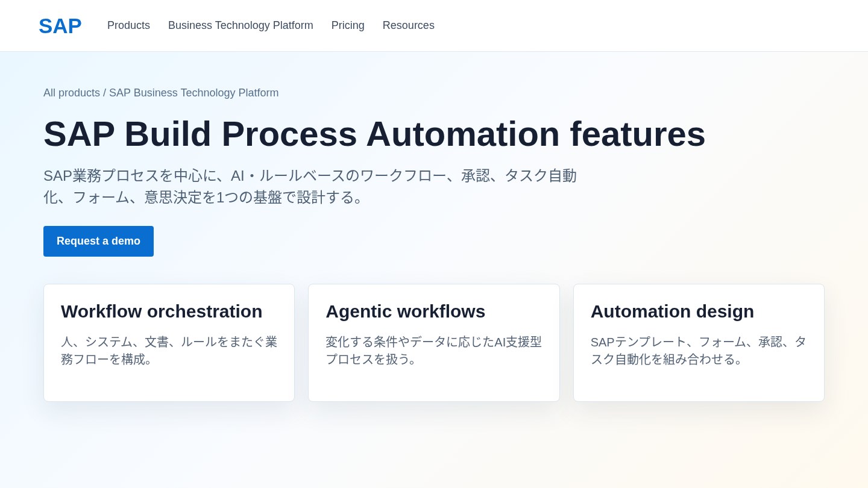Open the Products menu
Viewport: 868px width, 488px height.
[128, 25]
